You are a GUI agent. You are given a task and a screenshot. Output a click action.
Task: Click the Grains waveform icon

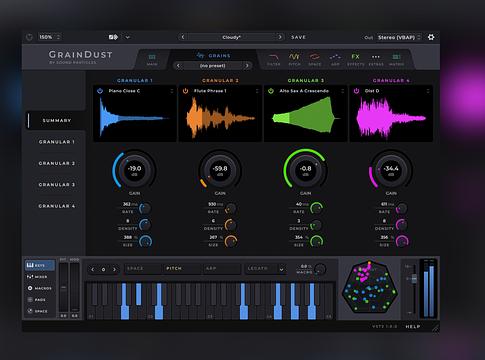pos(200,55)
